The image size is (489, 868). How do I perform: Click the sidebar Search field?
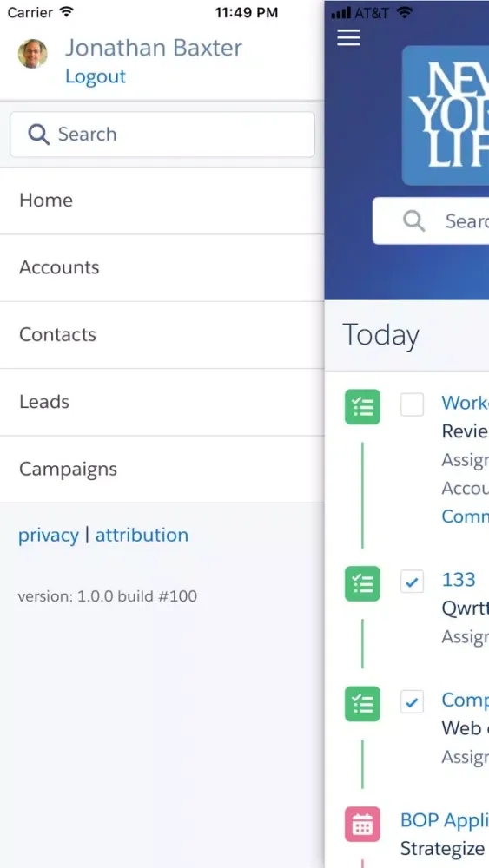162,134
